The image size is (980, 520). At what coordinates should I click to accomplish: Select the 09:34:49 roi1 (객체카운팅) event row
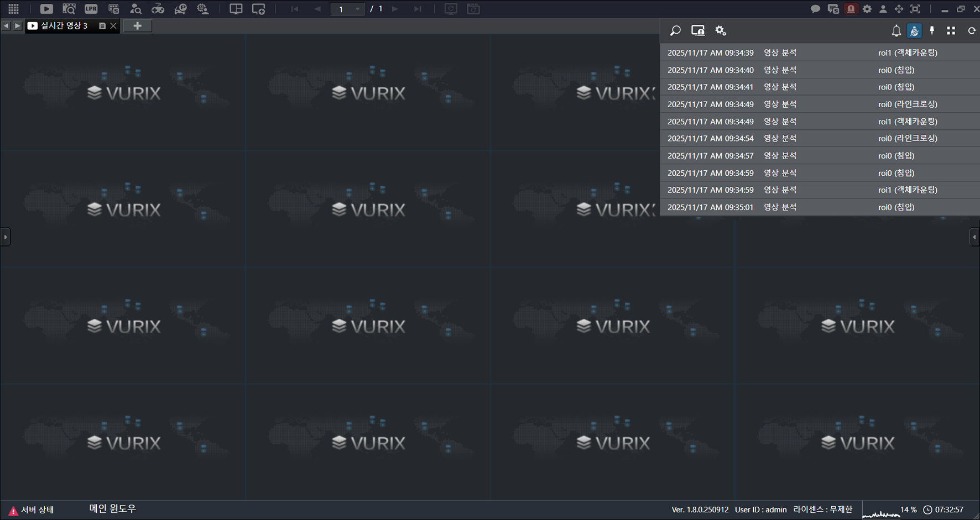coord(820,121)
